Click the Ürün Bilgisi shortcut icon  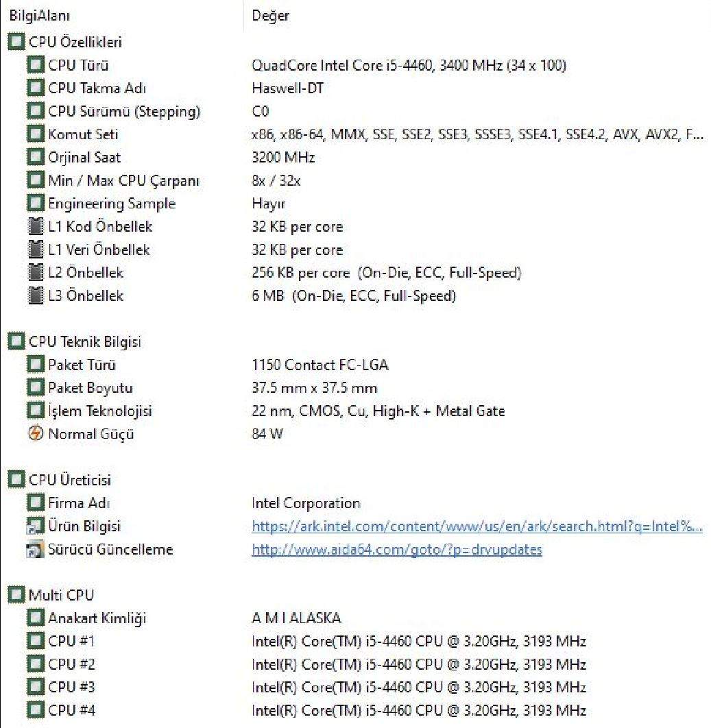tap(36, 526)
